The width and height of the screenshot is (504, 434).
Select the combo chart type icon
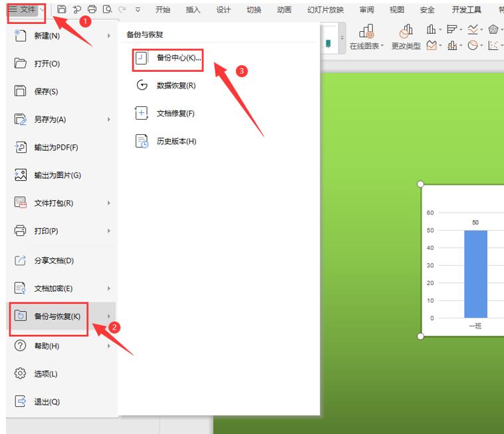[x=452, y=45]
